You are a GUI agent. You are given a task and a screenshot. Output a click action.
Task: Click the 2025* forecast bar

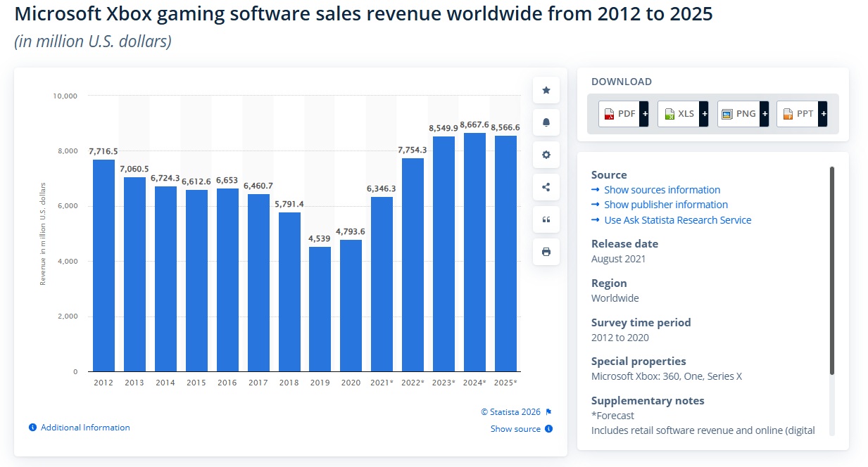[505, 253]
